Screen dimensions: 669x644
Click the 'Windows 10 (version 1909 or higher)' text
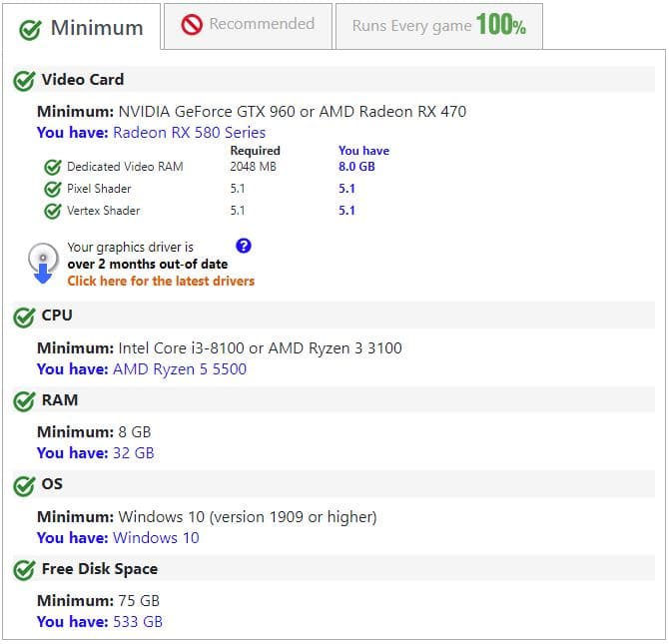click(248, 517)
